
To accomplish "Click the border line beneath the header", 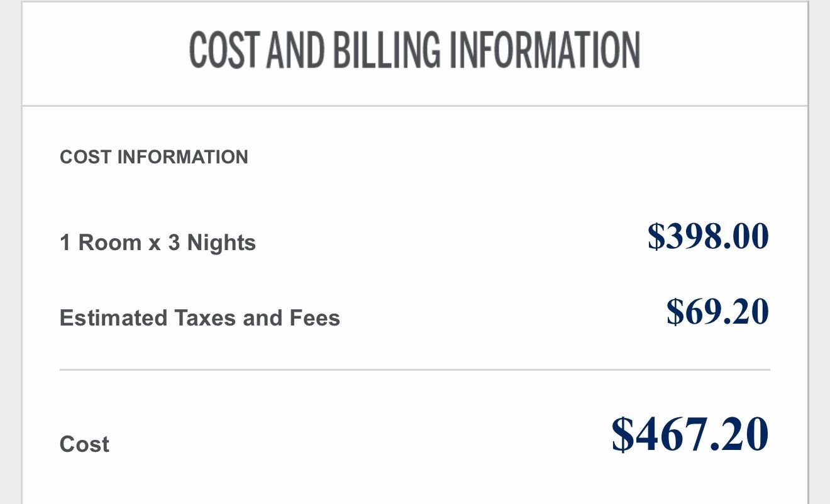I will click(414, 106).
